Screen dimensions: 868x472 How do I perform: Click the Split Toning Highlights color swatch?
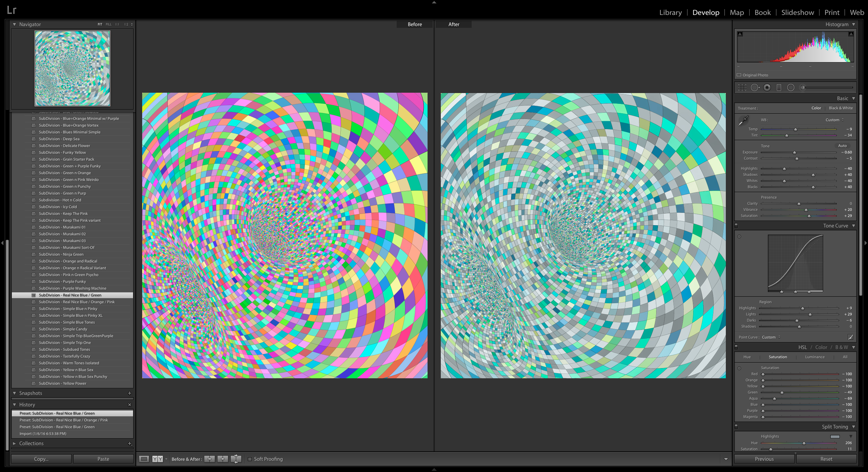pyautogui.click(x=835, y=436)
